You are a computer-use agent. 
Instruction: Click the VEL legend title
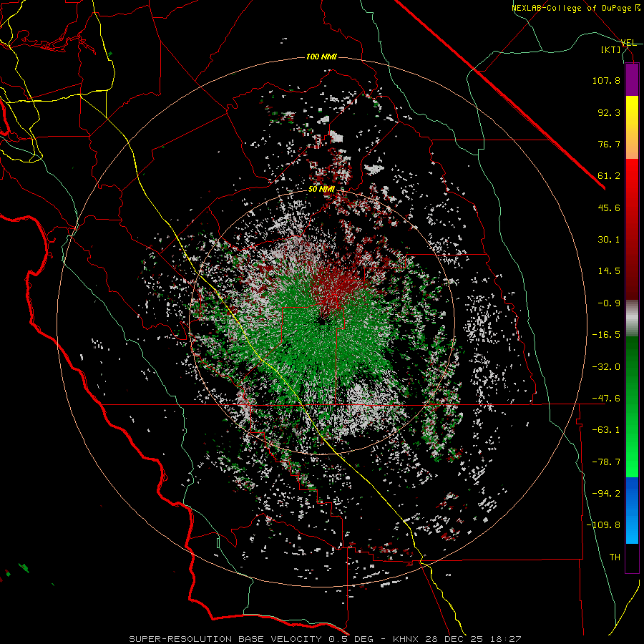tap(628, 43)
